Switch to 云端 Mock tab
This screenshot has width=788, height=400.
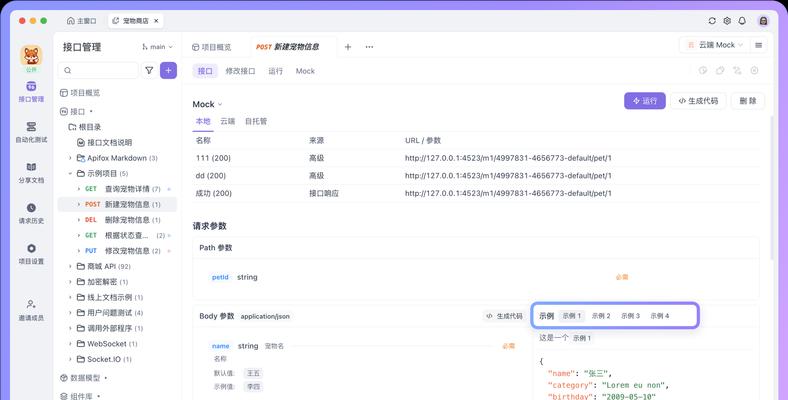coord(227,121)
